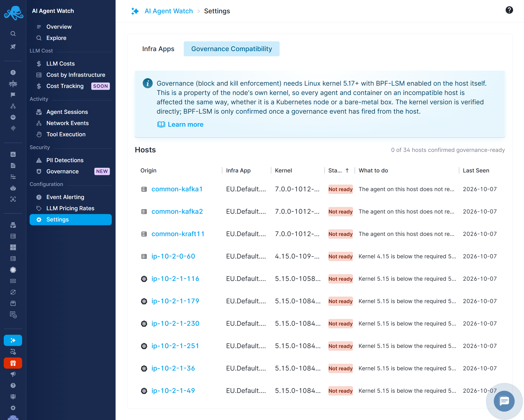Open LLM Pricing Rates
The height and width of the screenshot is (420, 524).
tap(71, 208)
